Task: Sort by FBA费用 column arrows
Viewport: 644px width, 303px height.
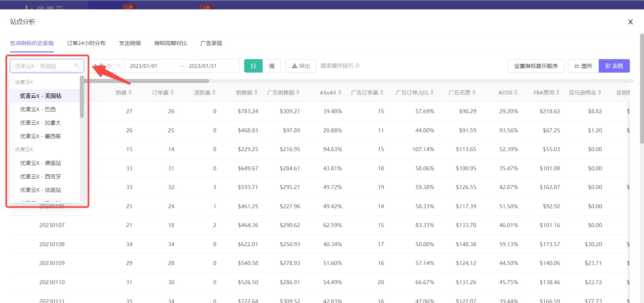Action: (x=558, y=92)
